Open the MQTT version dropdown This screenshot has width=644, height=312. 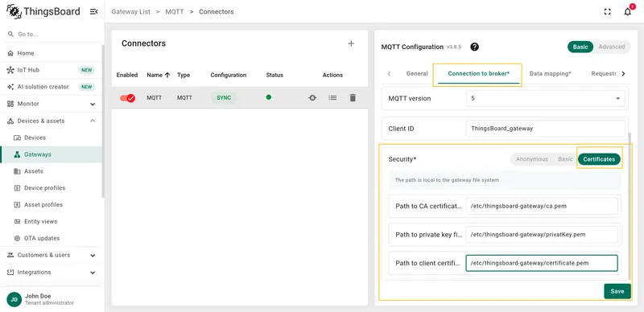(x=546, y=99)
